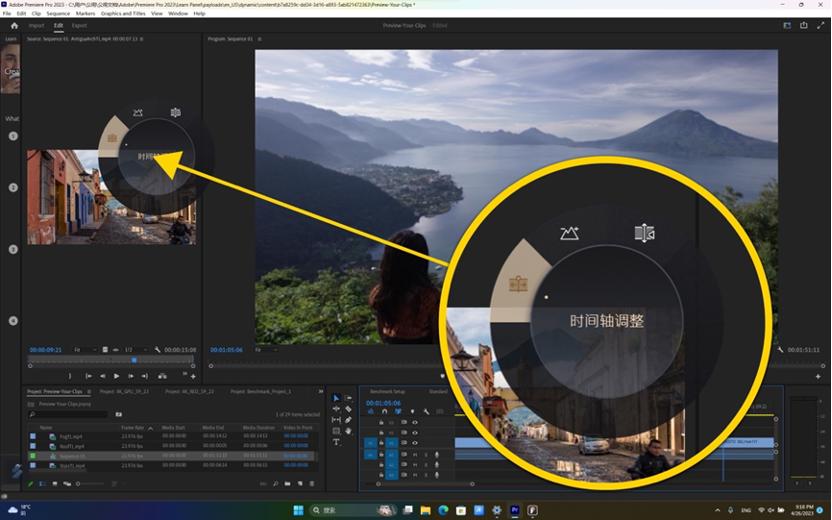Image resolution: width=832 pixels, height=520 pixels.
Task: Open the Window menu
Action: click(x=178, y=13)
